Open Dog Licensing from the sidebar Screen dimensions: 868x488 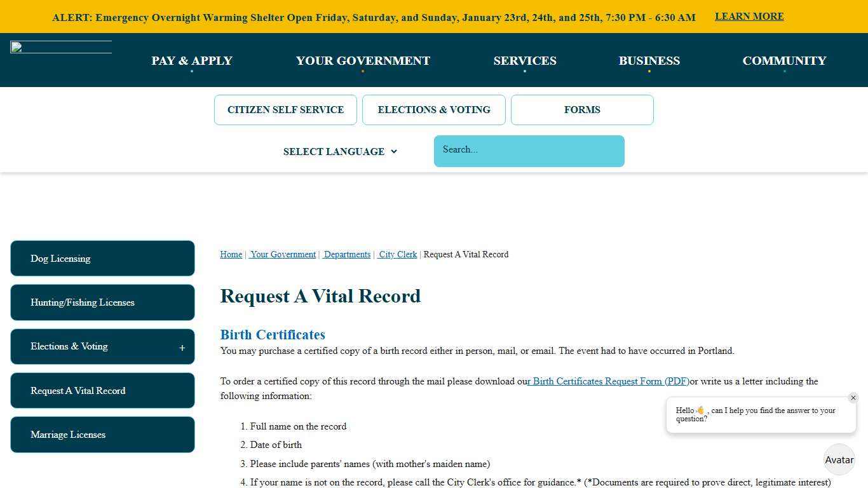102,258
